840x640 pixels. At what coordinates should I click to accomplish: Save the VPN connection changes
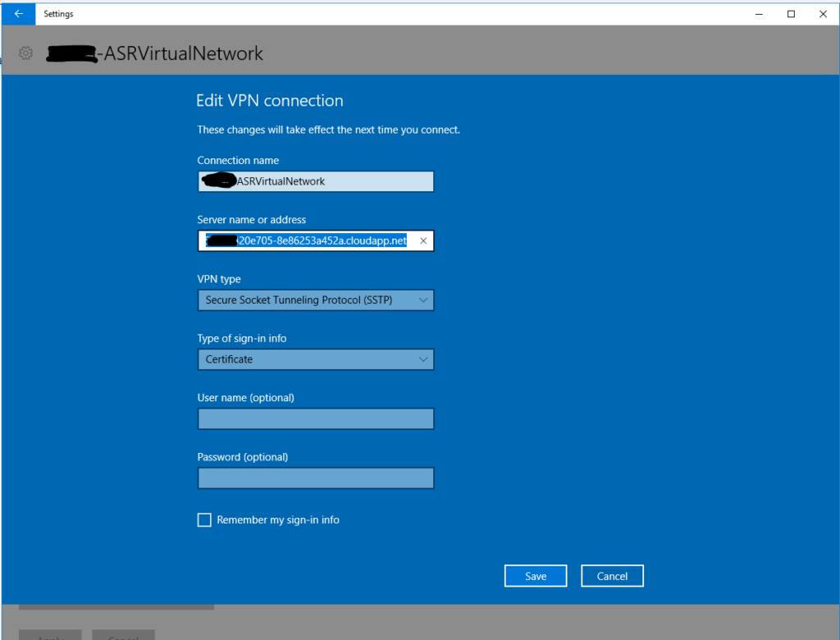tap(536, 576)
